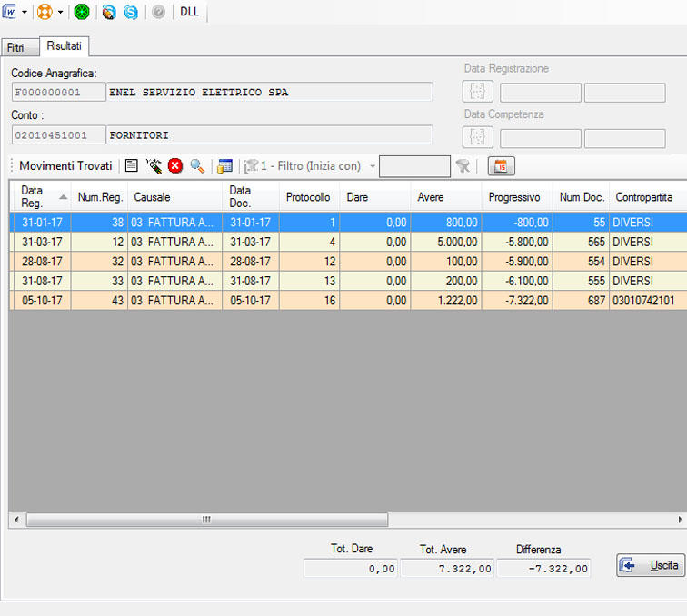Click the Num.Reg. column header
687x616 pixels.
[x=100, y=197]
